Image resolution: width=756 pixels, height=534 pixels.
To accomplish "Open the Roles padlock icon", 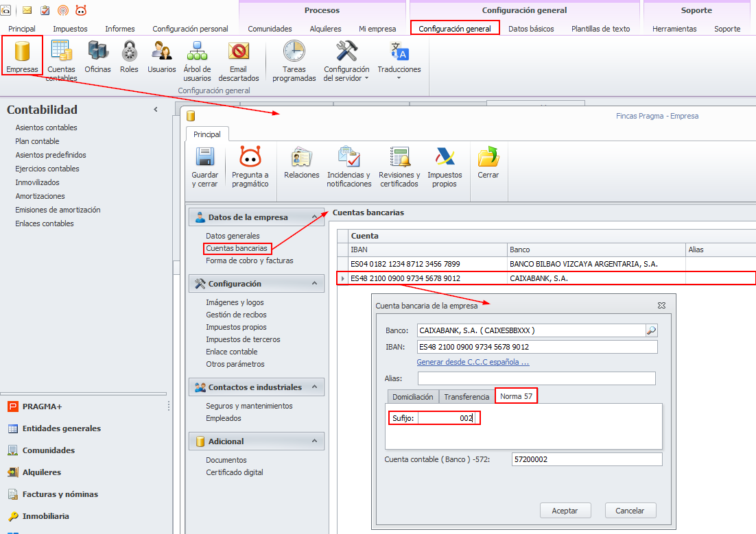I will click(129, 56).
